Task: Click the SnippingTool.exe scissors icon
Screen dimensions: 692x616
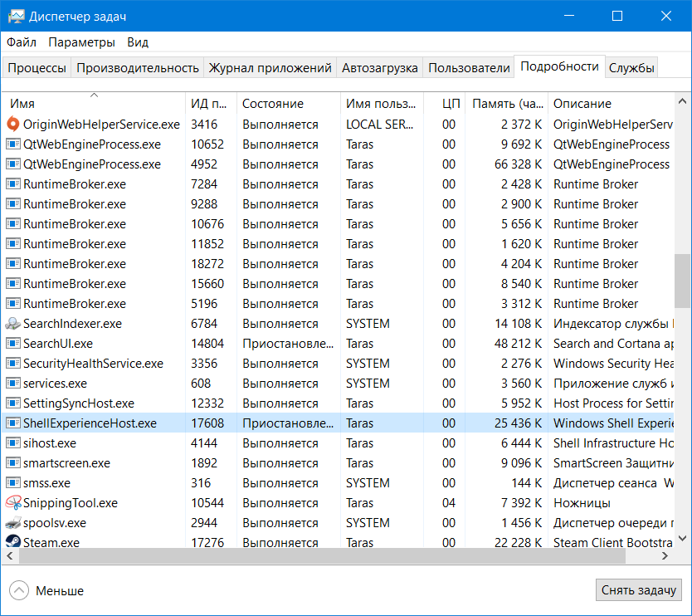Action: (x=12, y=502)
